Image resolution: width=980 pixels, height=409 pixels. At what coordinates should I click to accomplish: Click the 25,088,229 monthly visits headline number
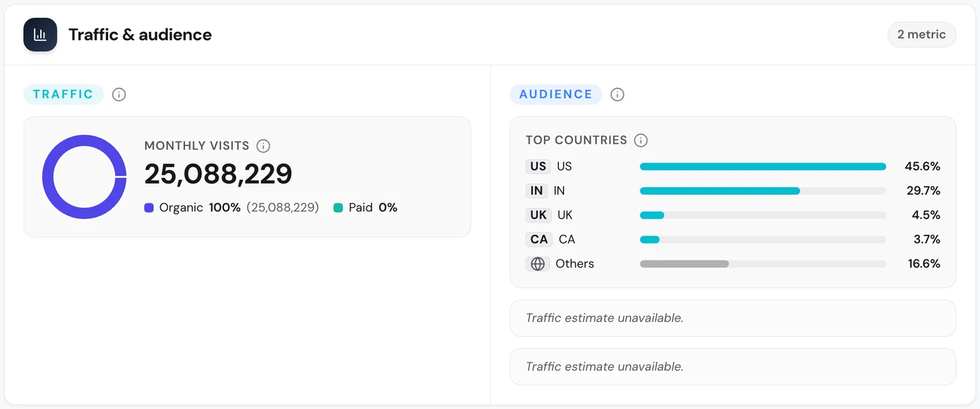tap(218, 174)
